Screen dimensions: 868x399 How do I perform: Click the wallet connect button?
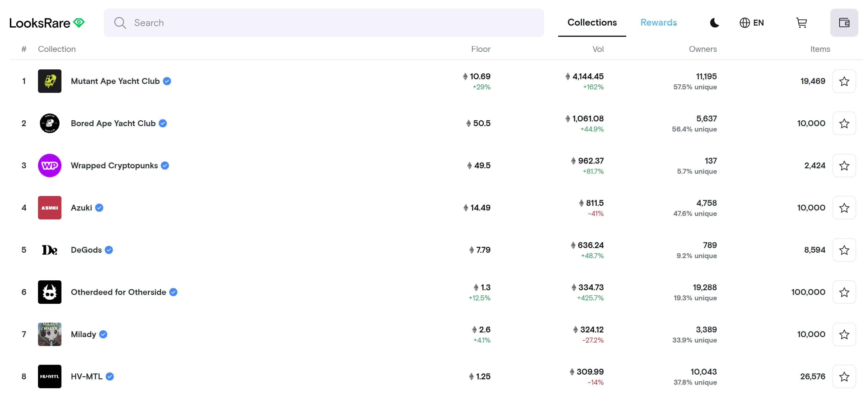click(x=844, y=23)
